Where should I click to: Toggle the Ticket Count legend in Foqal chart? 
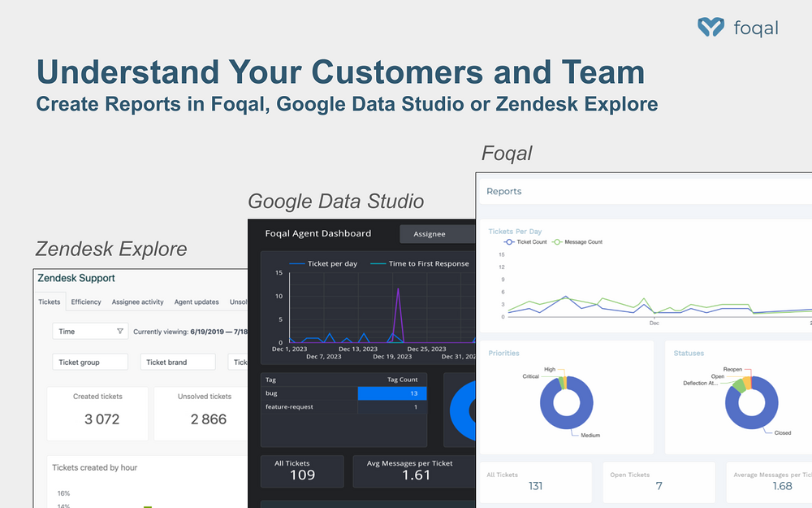pyautogui.click(x=525, y=242)
